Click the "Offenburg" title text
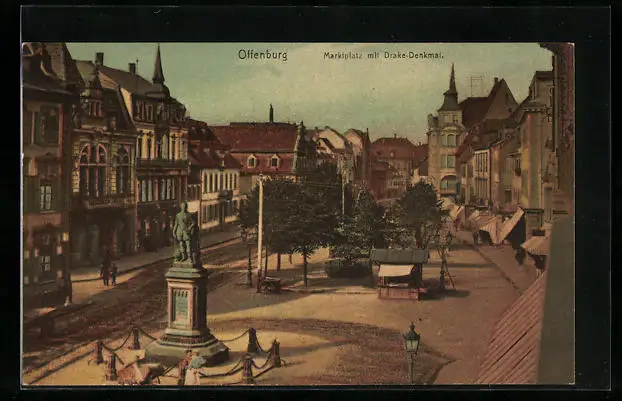This screenshot has height=401, width=622. [262, 55]
